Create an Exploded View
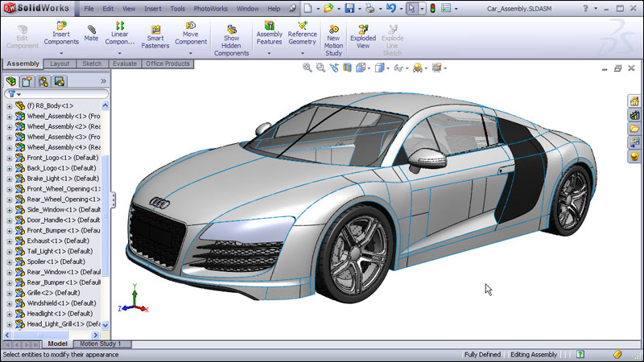 (x=363, y=34)
